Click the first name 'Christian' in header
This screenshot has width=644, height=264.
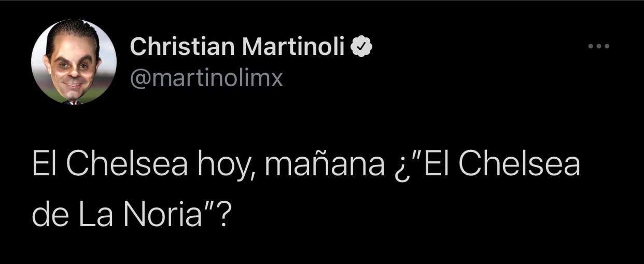pyautogui.click(x=183, y=47)
